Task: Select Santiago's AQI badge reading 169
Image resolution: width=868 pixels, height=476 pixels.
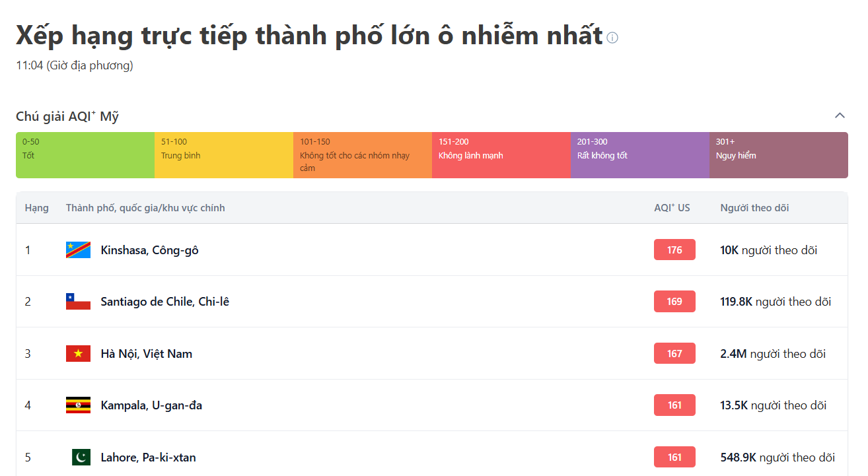Action: [x=674, y=301]
